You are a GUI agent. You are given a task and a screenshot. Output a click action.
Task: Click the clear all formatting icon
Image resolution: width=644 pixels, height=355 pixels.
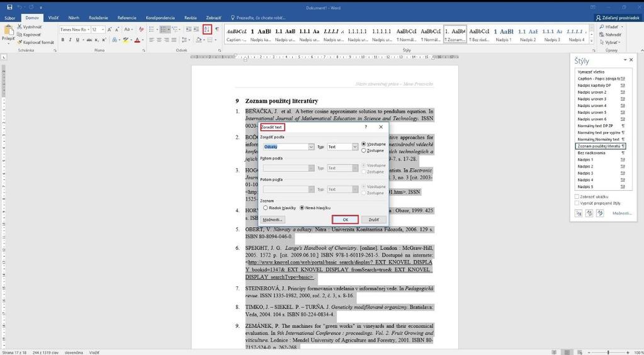(x=141, y=30)
